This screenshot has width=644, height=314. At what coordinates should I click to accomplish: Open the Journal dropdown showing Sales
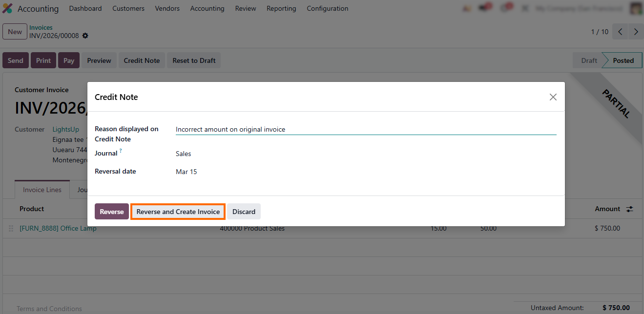click(x=365, y=154)
